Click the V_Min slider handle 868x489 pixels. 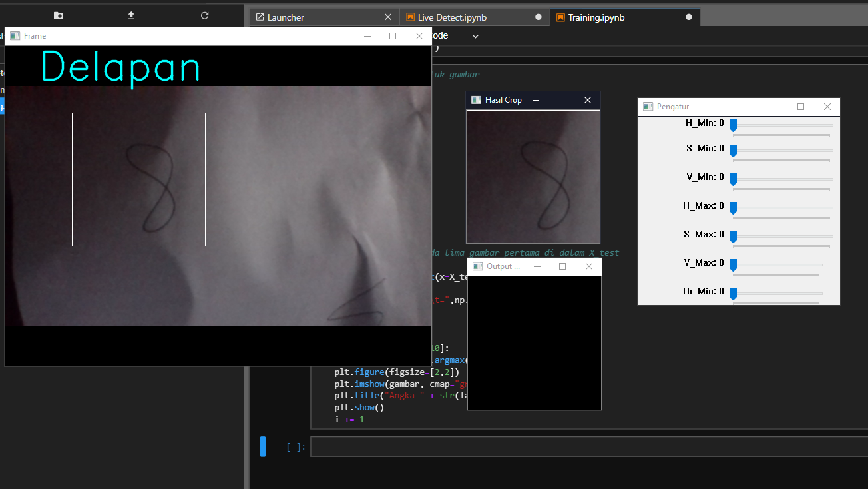pyautogui.click(x=733, y=179)
